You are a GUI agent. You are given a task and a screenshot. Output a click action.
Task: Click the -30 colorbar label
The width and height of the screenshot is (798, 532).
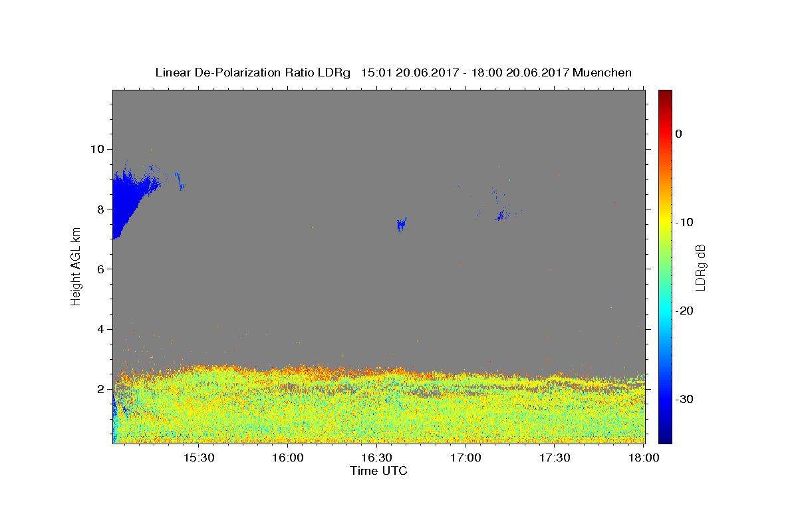684,399
